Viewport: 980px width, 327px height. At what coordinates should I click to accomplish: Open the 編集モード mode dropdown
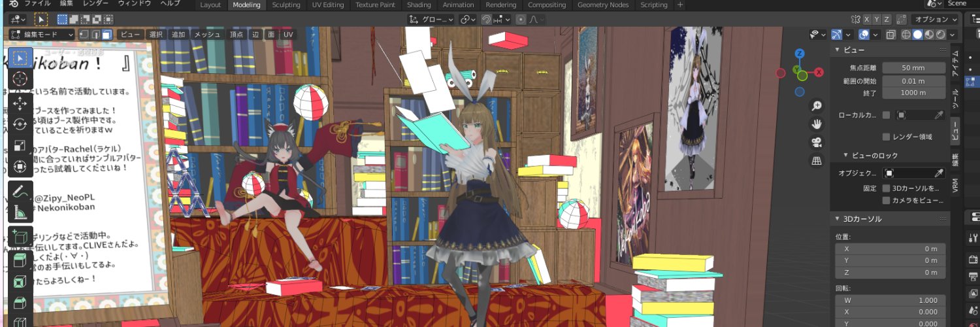tap(42, 34)
